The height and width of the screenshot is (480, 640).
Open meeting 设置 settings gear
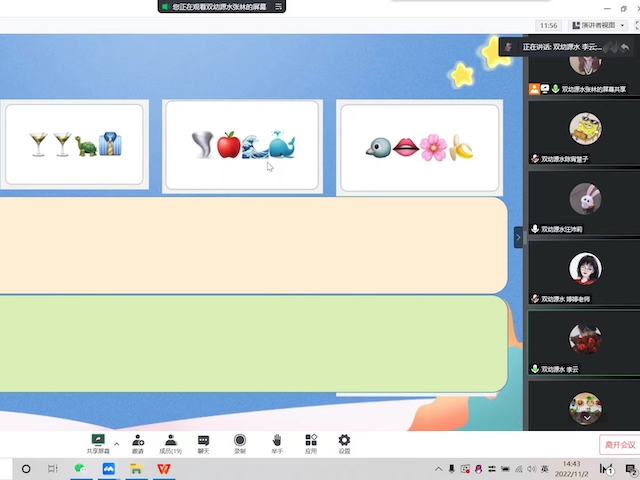tap(344, 444)
